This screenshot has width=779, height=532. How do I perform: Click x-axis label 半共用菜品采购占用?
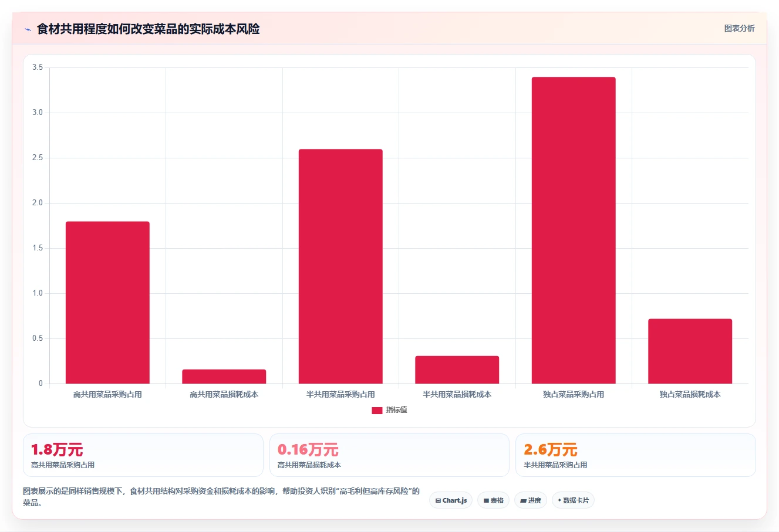pyautogui.click(x=340, y=395)
